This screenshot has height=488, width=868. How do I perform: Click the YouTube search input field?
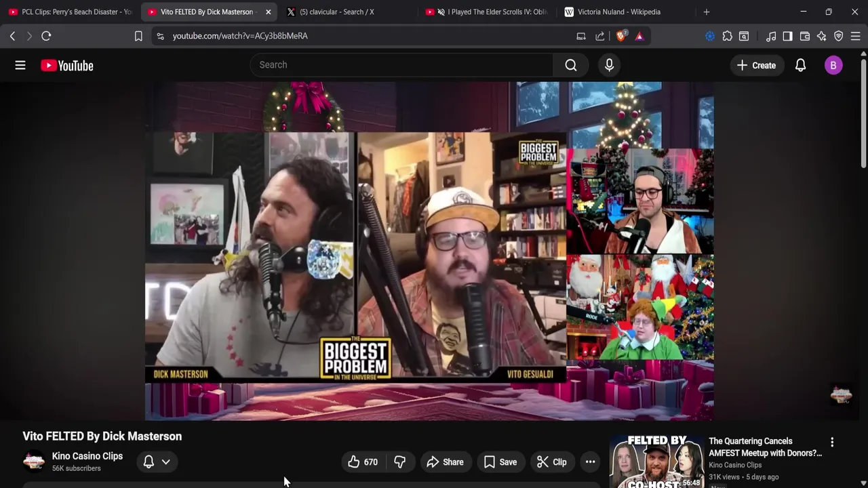pos(401,65)
